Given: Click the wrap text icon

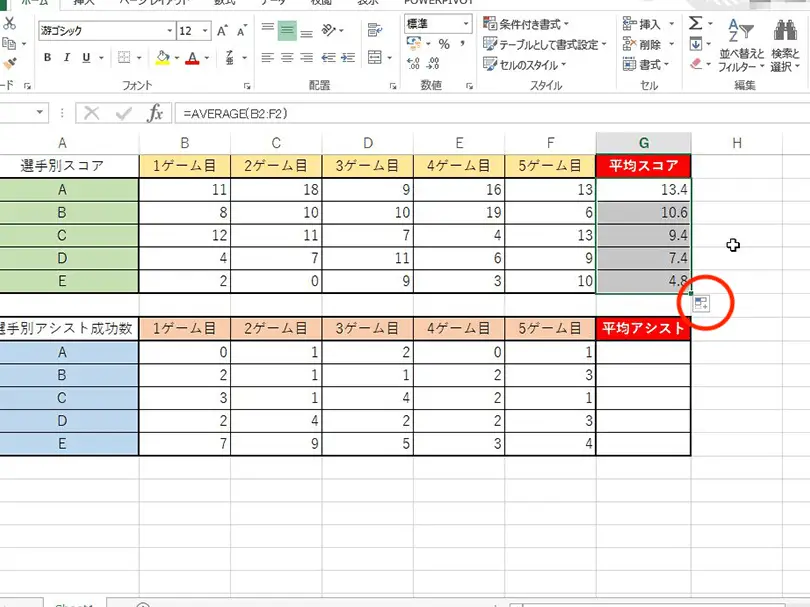Looking at the screenshot, I should click(x=375, y=31).
